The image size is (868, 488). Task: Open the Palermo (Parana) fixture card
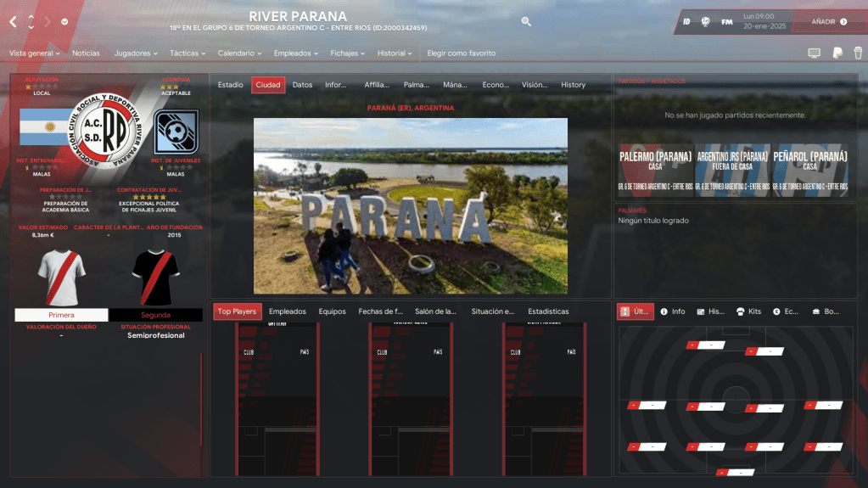click(655, 170)
